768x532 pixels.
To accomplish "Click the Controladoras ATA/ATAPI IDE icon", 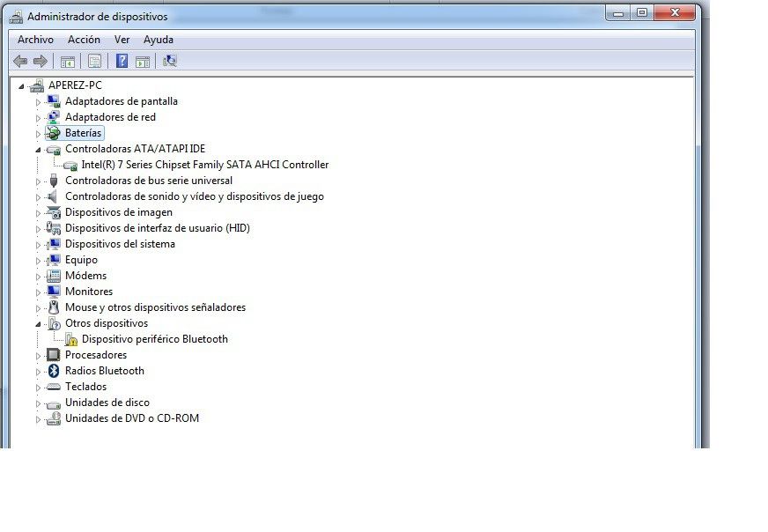I will coord(54,150).
